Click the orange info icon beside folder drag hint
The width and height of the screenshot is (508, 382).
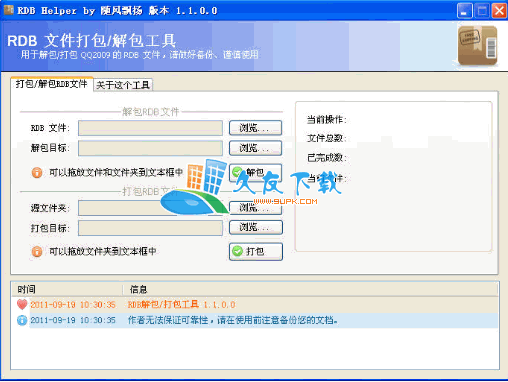pos(37,251)
